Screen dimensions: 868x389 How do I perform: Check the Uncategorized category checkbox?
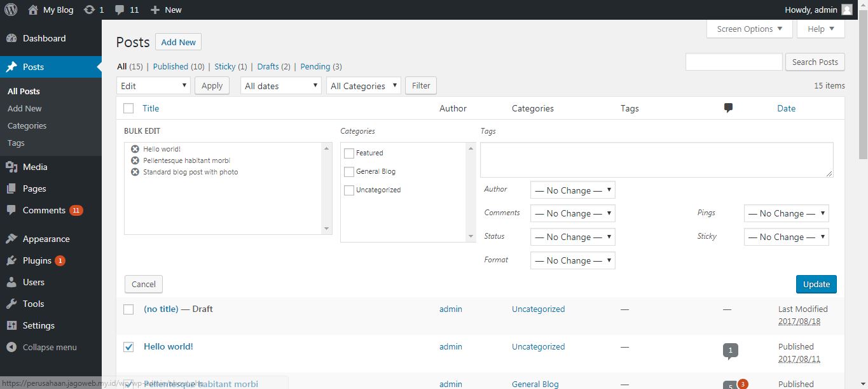click(x=348, y=190)
